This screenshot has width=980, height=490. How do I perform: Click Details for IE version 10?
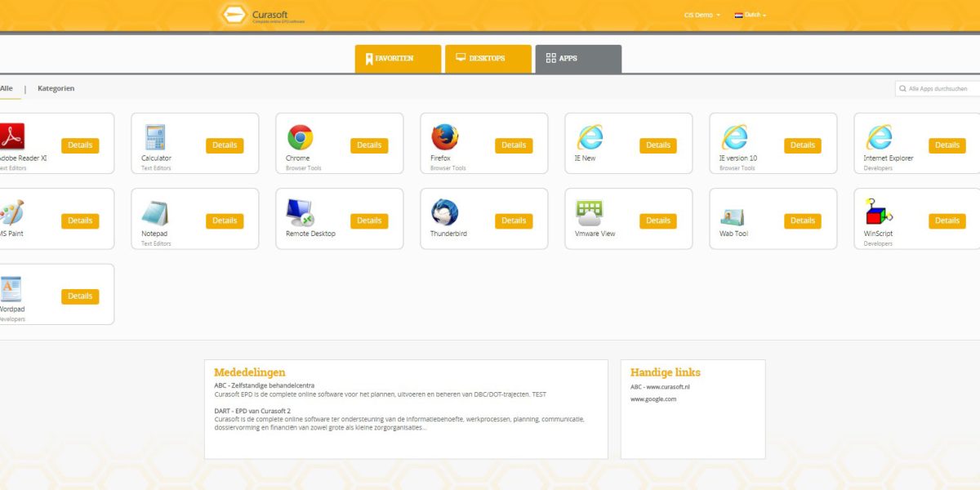pyautogui.click(x=803, y=144)
